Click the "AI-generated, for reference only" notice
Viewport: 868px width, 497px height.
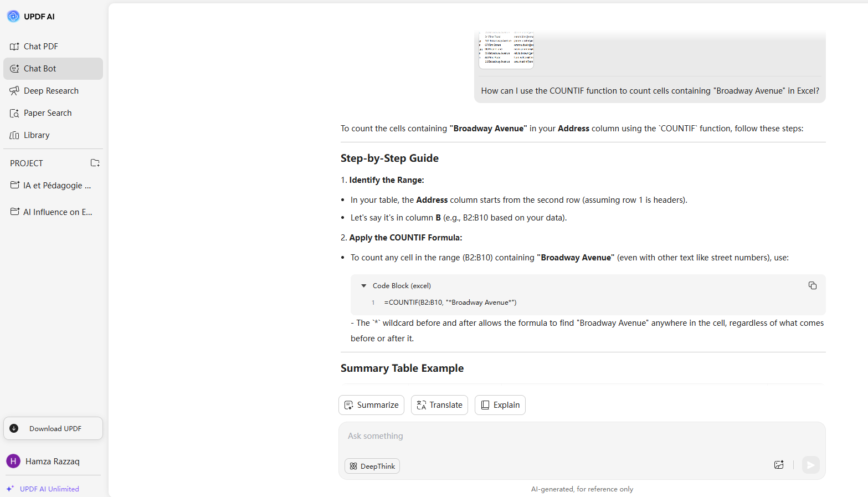coord(582,489)
